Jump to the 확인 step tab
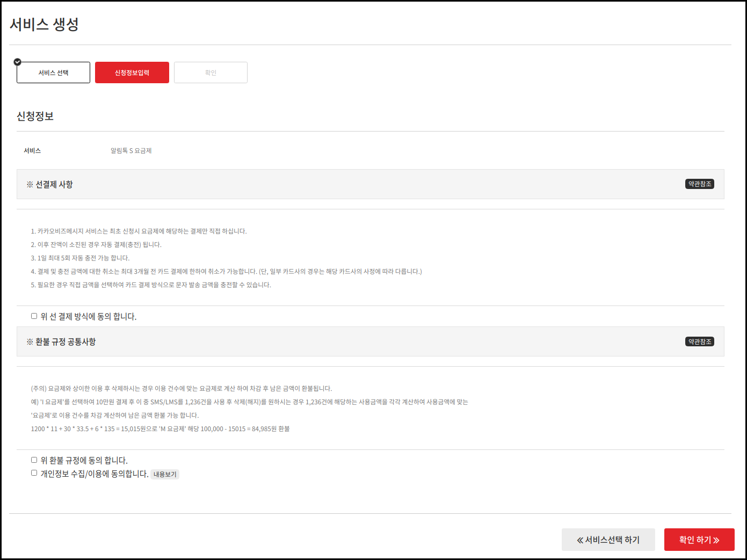Image resolution: width=747 pixels, height=560 pixels. tap(211, 72)
